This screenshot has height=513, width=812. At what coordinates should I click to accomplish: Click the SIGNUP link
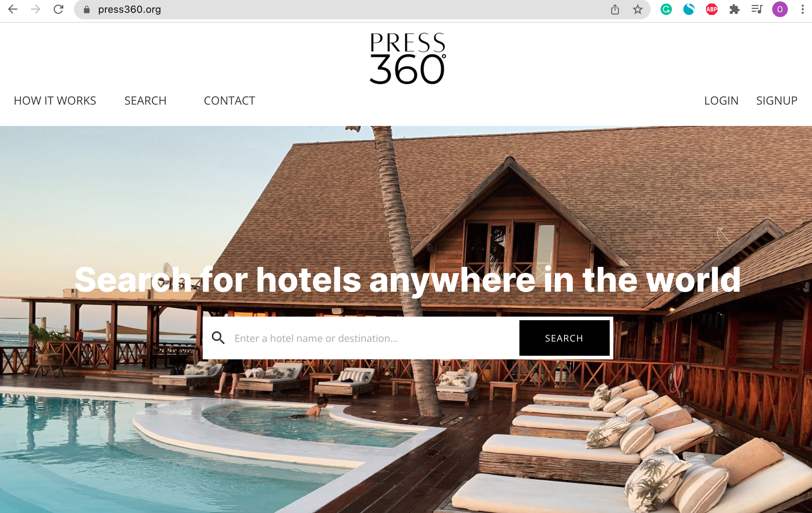[777, 101]
